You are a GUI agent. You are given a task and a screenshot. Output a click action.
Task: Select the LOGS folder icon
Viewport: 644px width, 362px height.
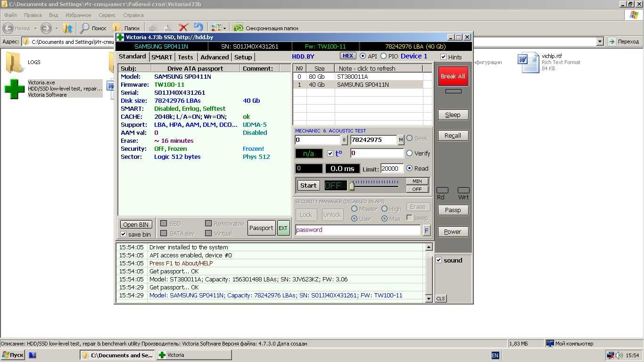coord(14,62)
